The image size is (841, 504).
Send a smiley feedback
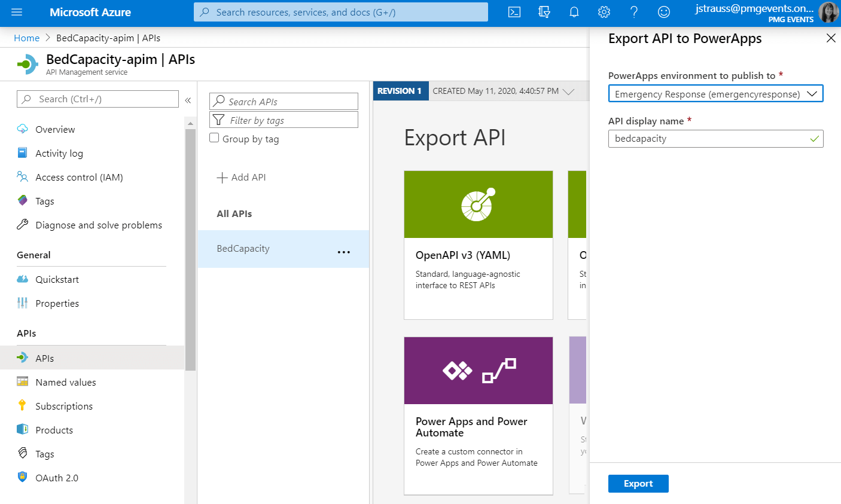664,12
